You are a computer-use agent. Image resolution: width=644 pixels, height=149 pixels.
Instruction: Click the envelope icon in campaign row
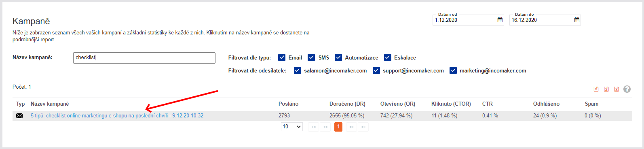(19, 116)
